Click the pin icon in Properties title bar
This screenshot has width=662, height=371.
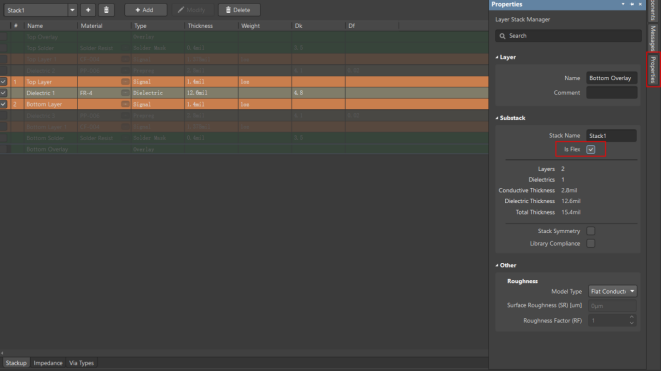(632, 4)
